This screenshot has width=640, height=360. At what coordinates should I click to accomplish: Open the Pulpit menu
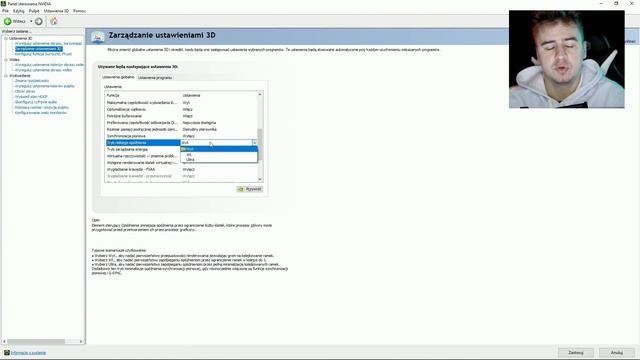click(x=34, y=11)
